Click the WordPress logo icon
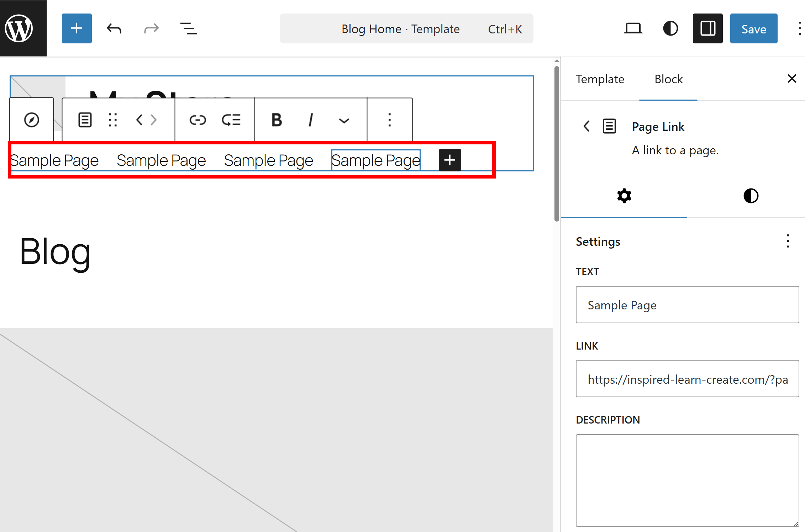 click(19, 28)
